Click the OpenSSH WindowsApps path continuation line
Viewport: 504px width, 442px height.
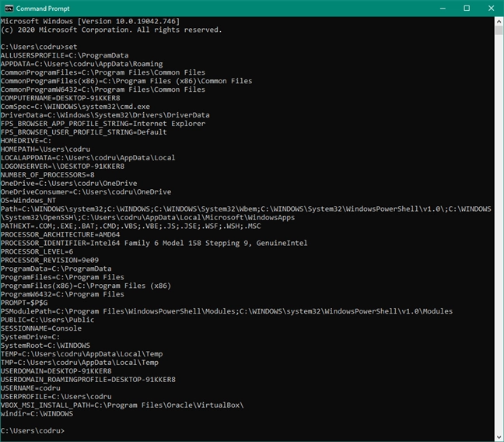click(x=148, y=217)
